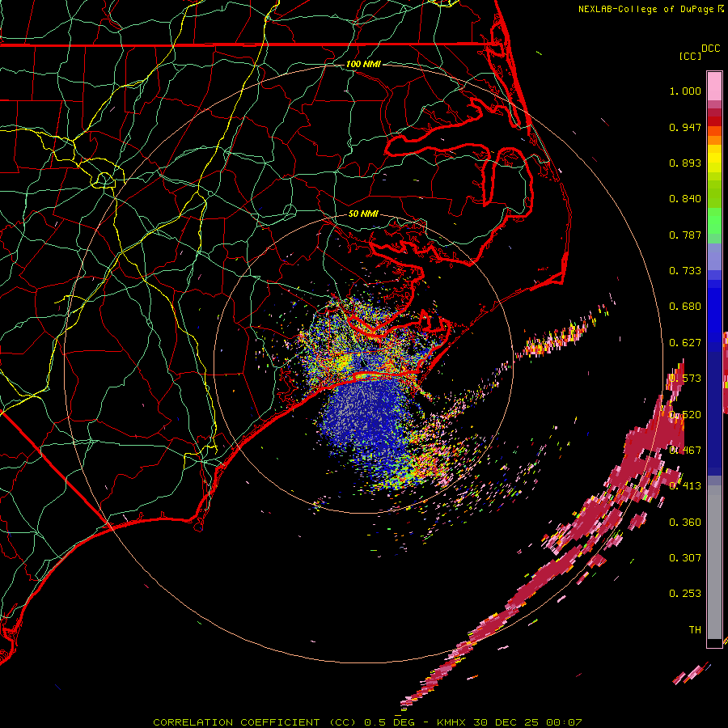The image size is (728, 728).
Task: Select the 0.520 legend value
Action: (685, 414)
